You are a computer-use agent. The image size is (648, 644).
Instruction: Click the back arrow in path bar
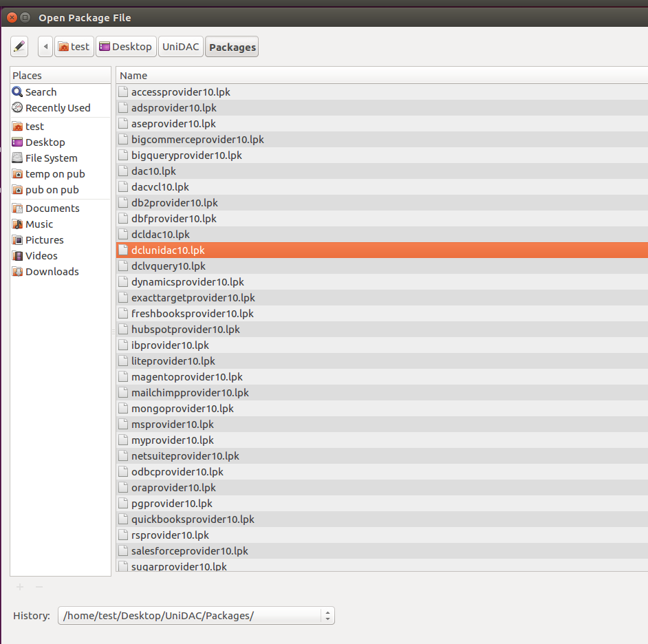pyautogui.click(x=45, y=47)
